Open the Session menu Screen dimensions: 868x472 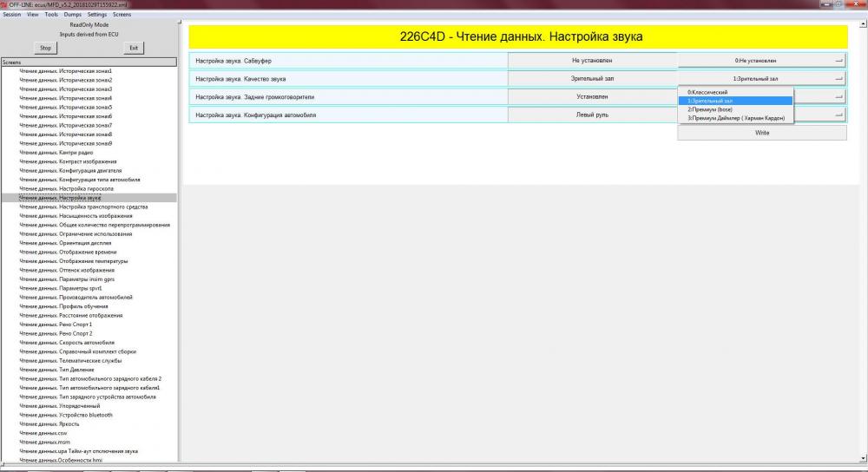tap(11, 15)
